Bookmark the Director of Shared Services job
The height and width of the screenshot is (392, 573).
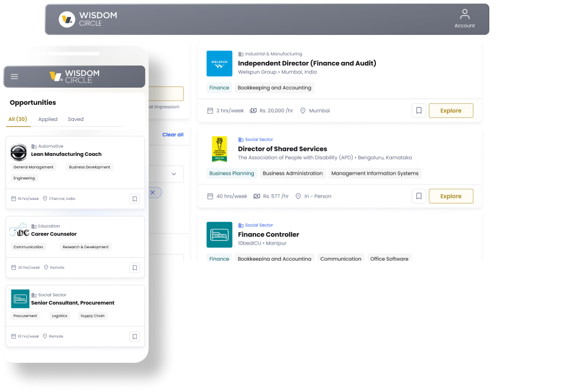[x=419, y=196]
